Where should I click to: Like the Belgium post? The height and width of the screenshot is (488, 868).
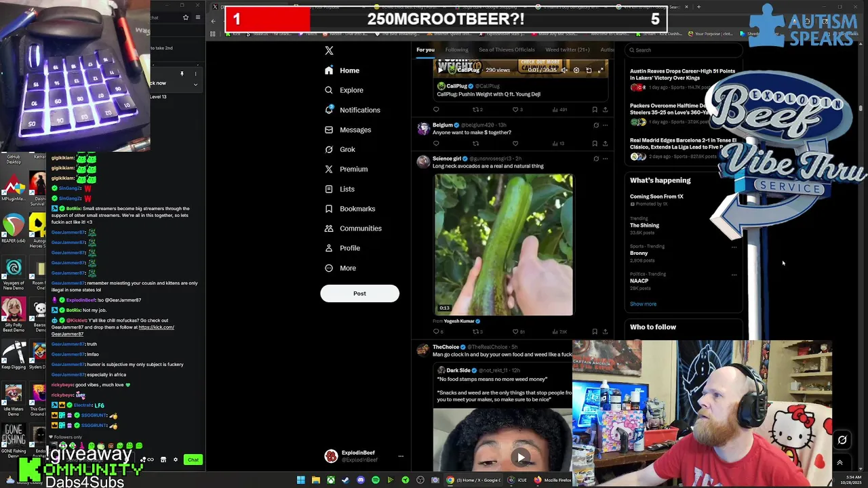(x=515, y=144)
